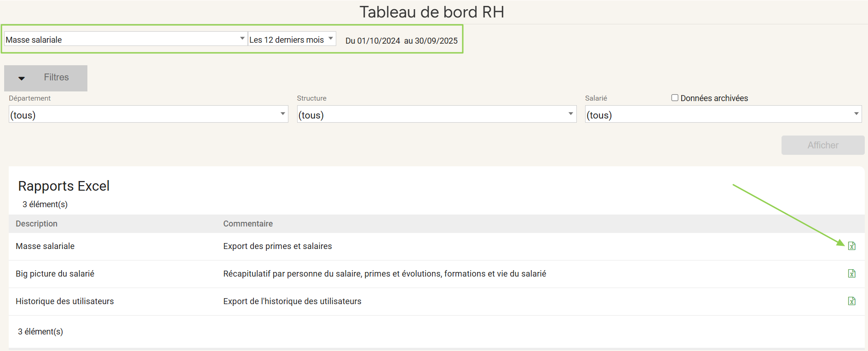The width and height of the screenshot is (868, 351).
Task: Sort by the Description column header
Action: [x=37, y=224]
